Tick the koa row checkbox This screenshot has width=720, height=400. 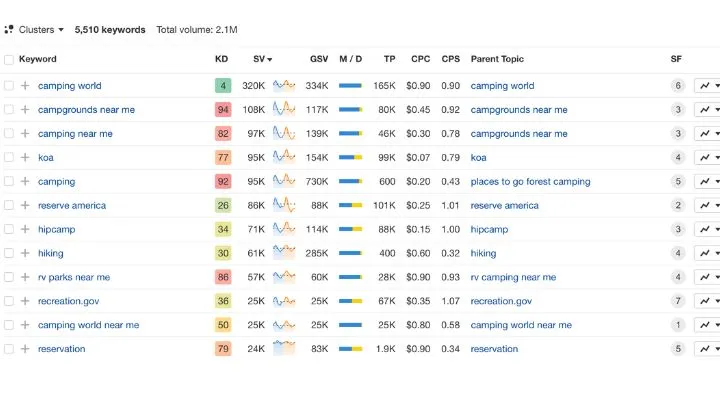pos(9,157)
